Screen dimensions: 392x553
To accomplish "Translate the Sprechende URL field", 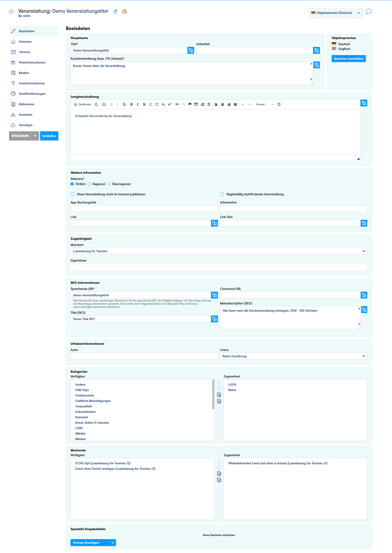I will coord(214,295).
